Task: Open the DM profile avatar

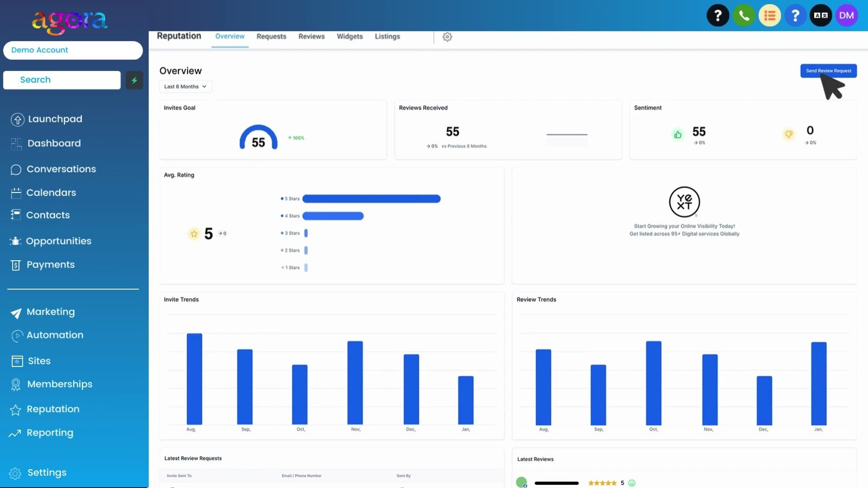Action: (846, 16)
